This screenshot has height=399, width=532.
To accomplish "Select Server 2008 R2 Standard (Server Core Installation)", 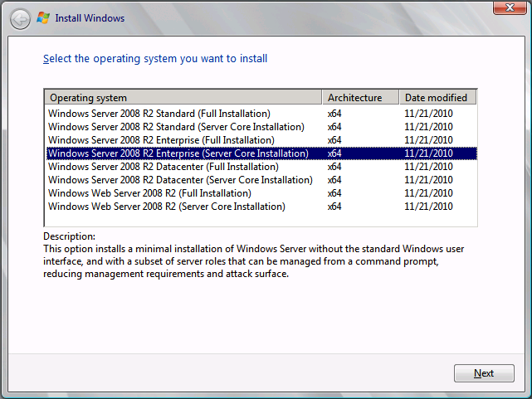I will tap(176, 127).
